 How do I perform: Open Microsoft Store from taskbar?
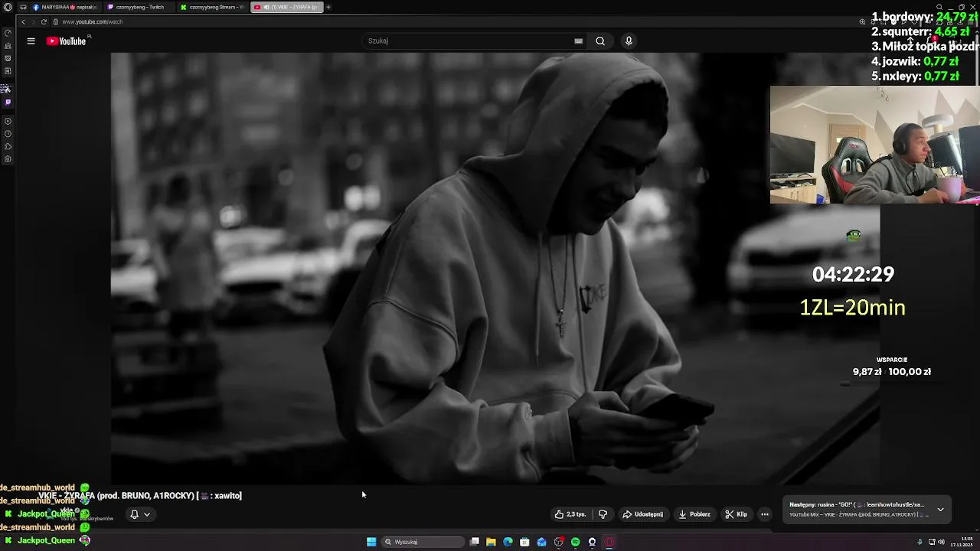(524, 542)
